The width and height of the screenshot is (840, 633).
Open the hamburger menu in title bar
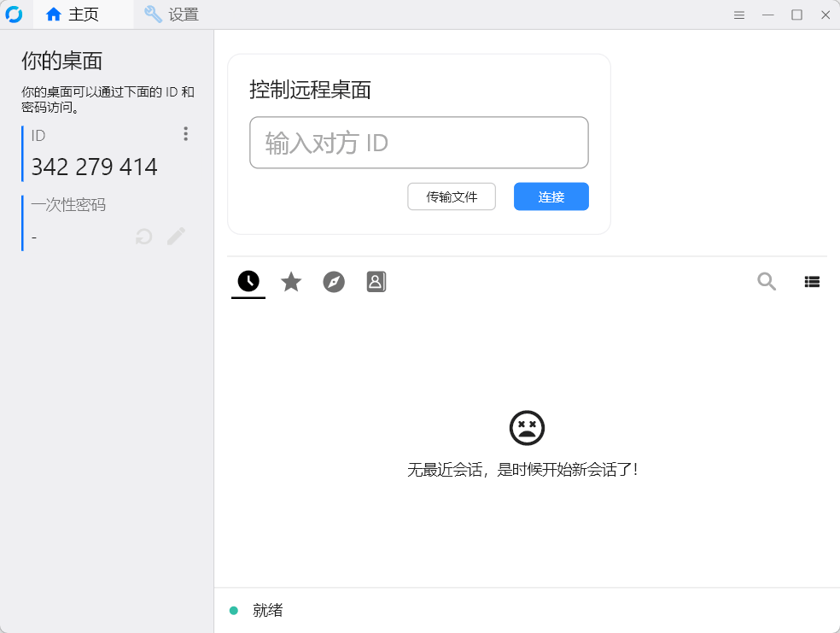[x=739, y=15]
